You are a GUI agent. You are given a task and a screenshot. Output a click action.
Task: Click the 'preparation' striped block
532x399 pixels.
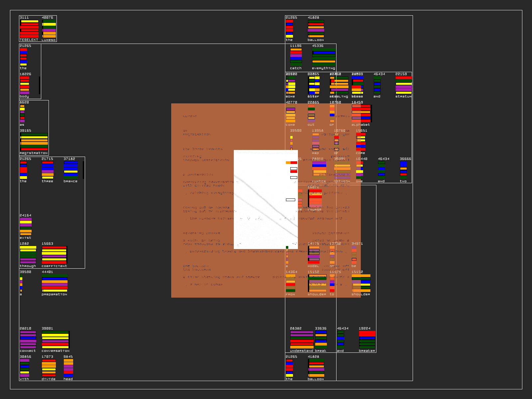(55, 283)
